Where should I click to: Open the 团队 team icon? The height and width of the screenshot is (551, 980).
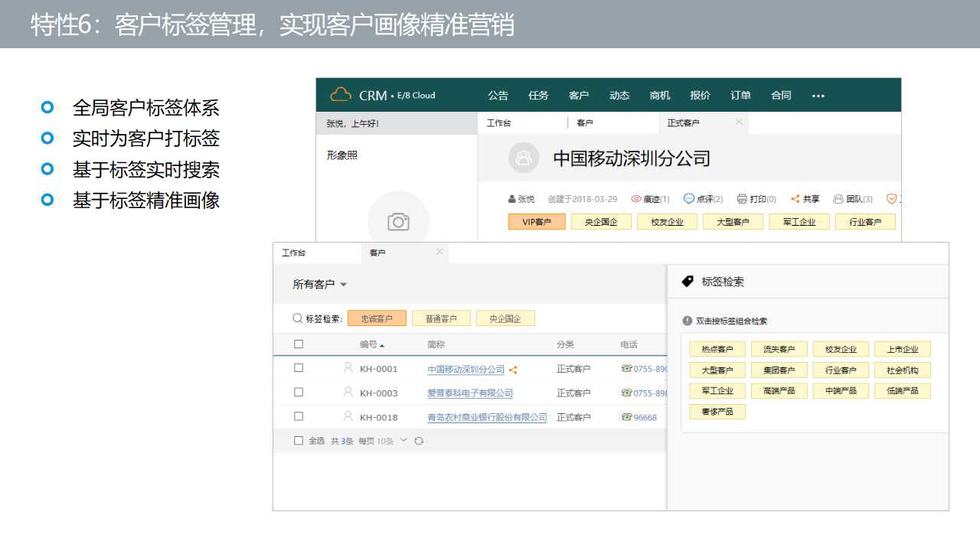[x=838, y=199]
